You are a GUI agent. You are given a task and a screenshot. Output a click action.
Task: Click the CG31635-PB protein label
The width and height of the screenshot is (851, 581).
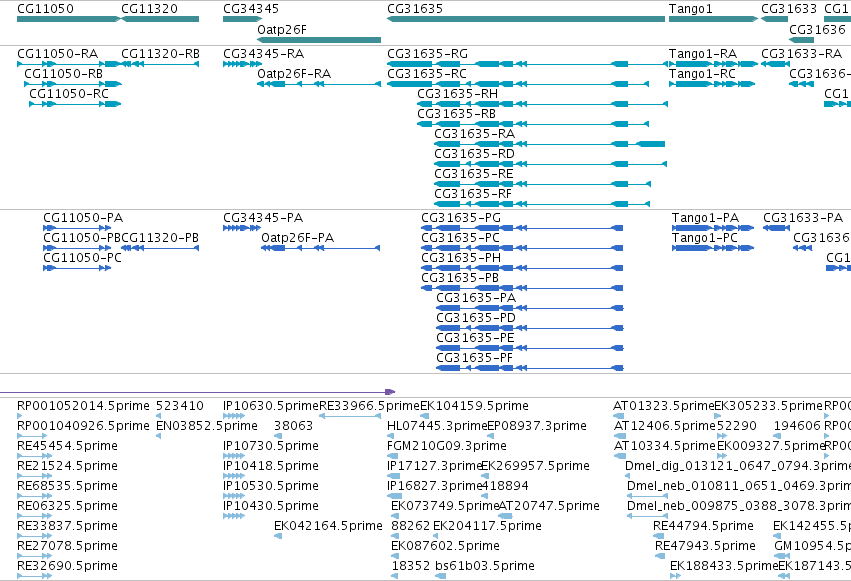[460, 278]
